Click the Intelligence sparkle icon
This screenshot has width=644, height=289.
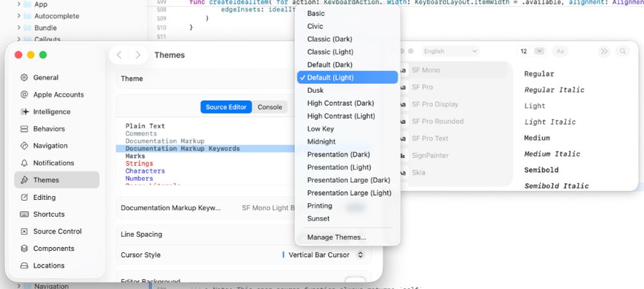coord(24,112)
